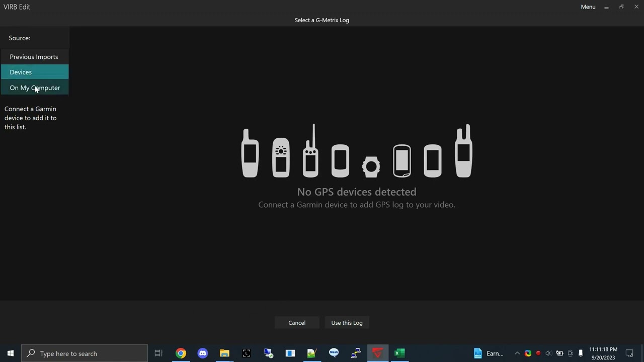Show hidden system tray icons
Viewport: 644px width, 362px height.
point(517,353)
